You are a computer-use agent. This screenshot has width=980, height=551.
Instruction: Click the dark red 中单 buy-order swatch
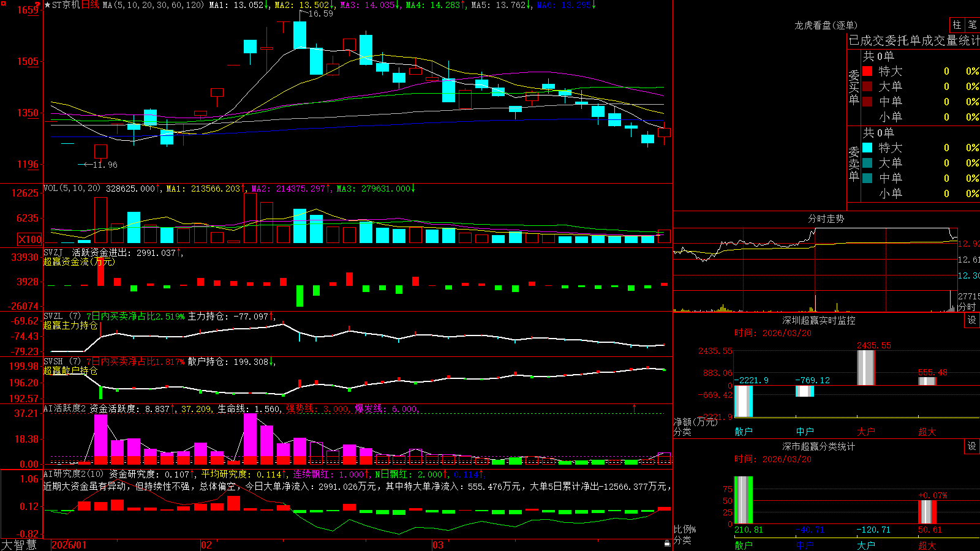tap(867, 101)
